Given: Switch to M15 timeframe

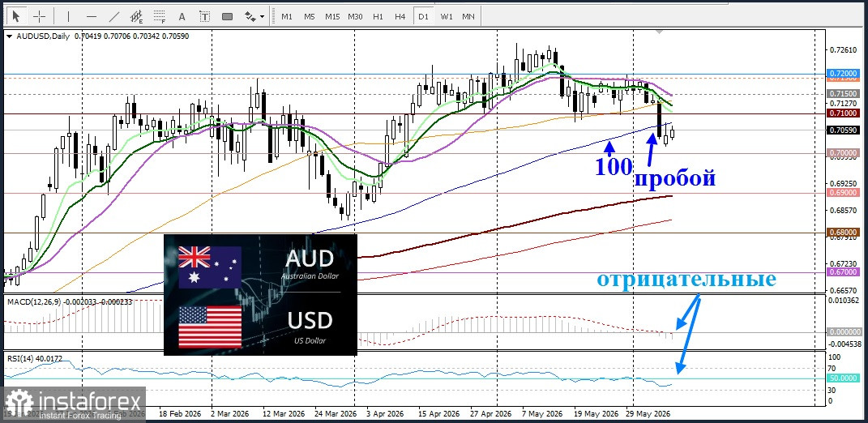Looking at the screenshot, I should [332, 16].
